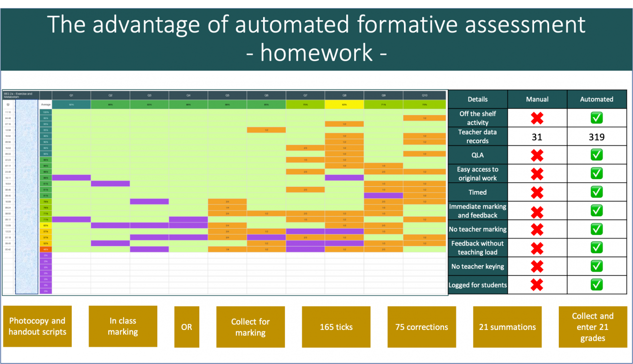This screenshot has width=633, height=364.
Task: Select the 'In class marking' box
Action: [x=123, y=326]
